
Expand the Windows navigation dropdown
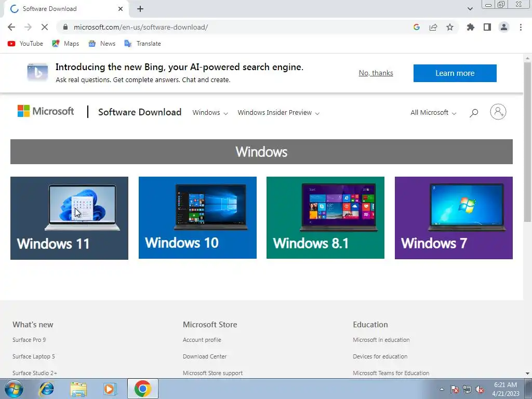(210, 113)
